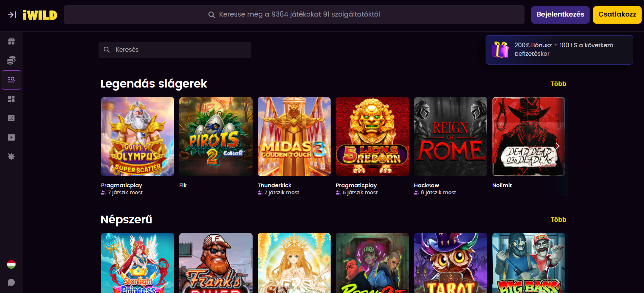Focus the Keresés search input
This screenshot has height=293, width=644.
175,50
